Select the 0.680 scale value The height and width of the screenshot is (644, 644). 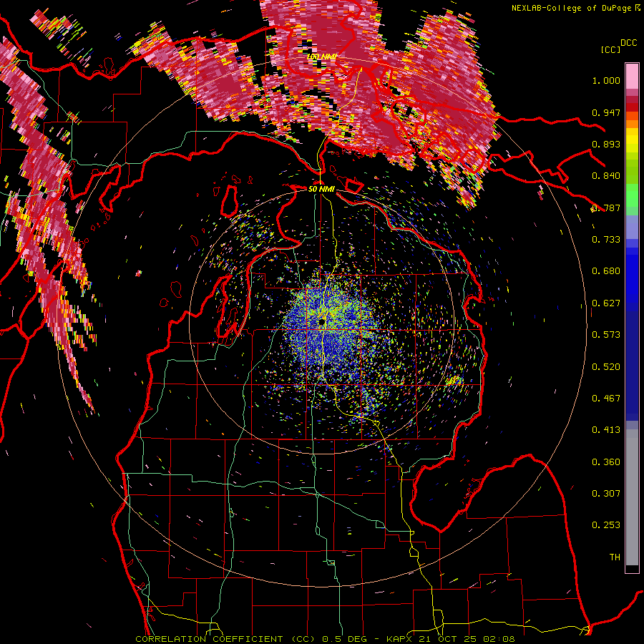pos(606,271)
